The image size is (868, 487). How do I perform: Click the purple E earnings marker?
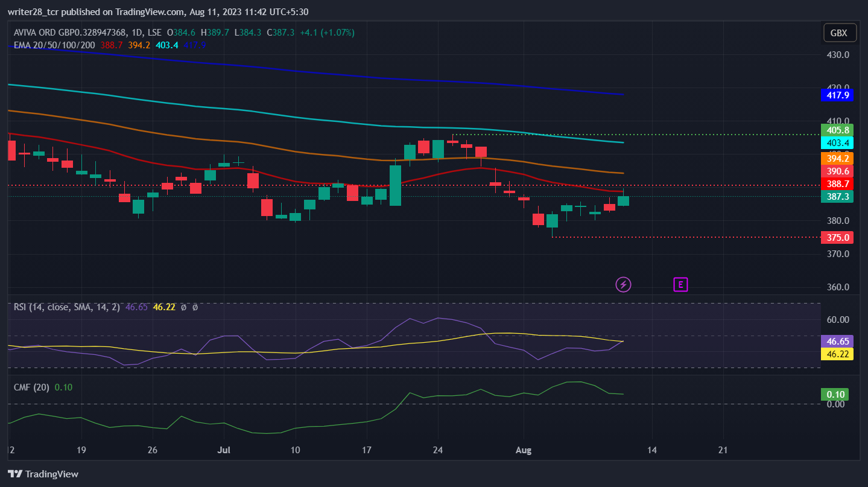(x=680, y=284)
